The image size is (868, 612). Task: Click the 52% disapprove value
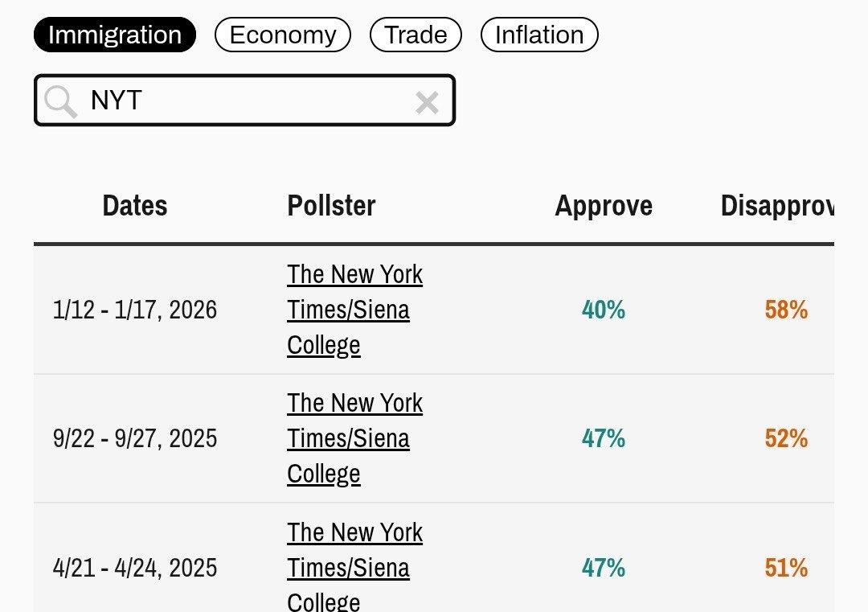pyautogui.click(x=786, y=438)
